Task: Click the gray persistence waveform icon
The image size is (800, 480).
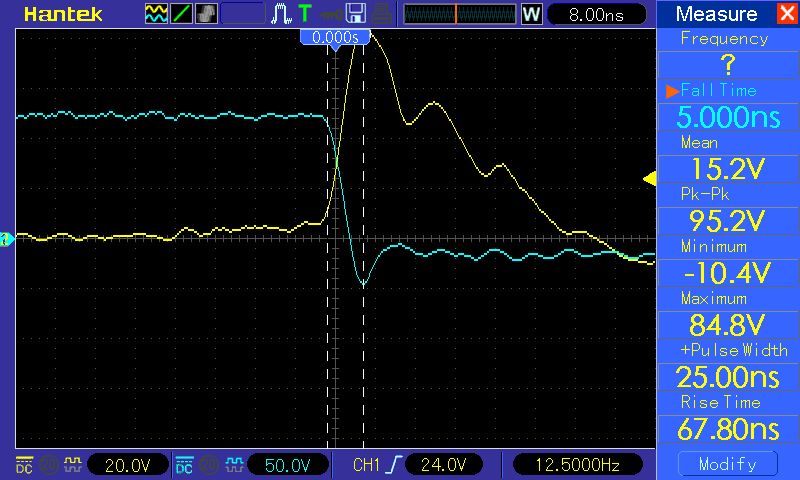Action: pos(206,14)
